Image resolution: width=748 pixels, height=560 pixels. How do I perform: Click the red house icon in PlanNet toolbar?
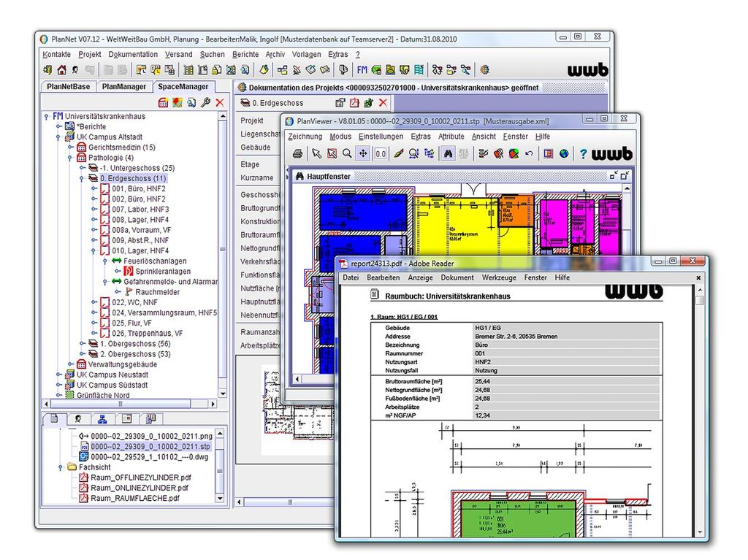61,70
